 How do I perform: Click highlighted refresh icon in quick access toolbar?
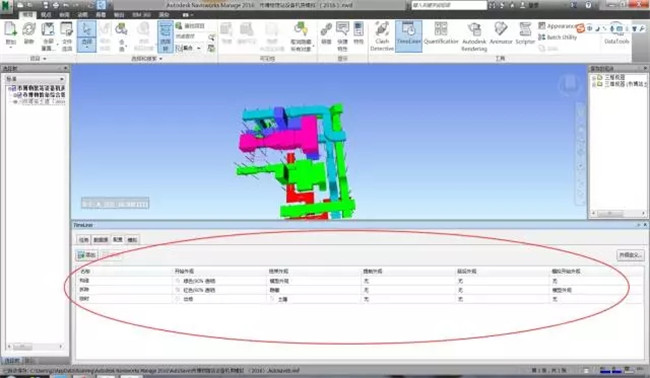click(102, 5)
